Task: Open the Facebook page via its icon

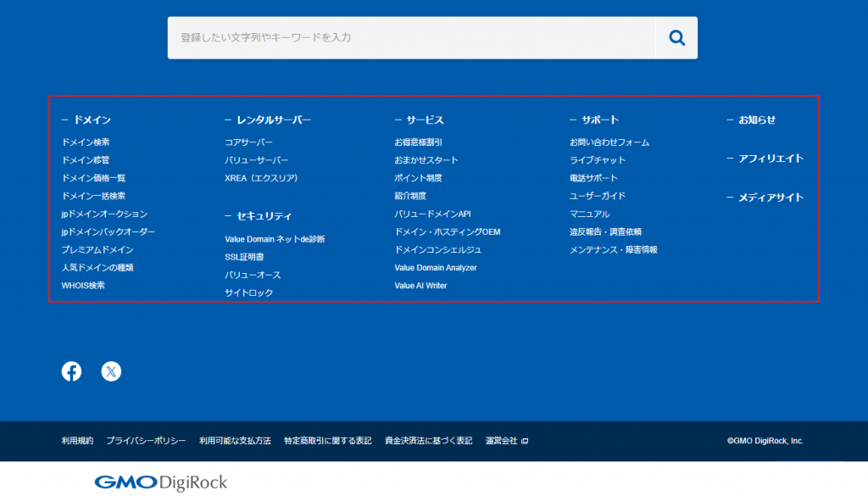Action: [71, 371]
